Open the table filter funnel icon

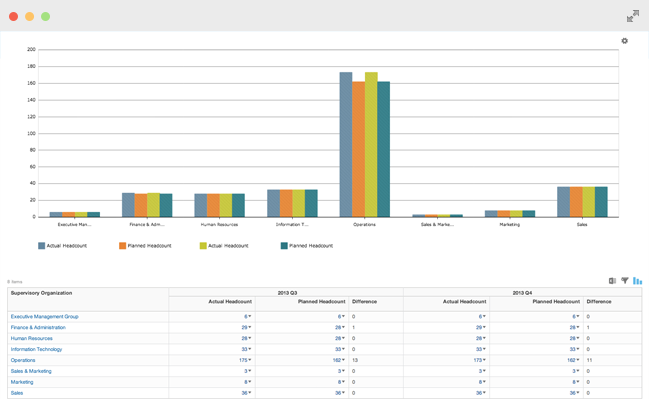pos(625,281)
